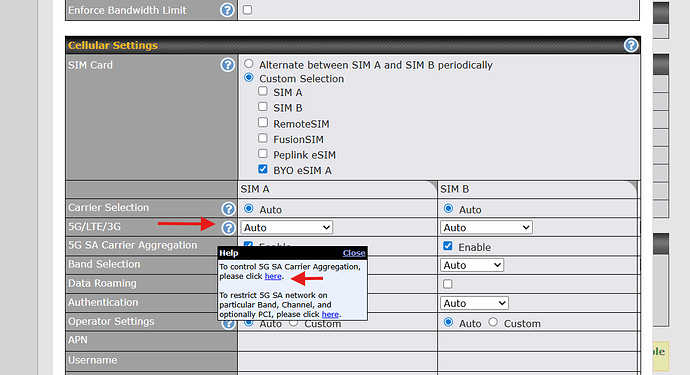
Task: Click the Username field for SIM B
Action: point(537,361)
